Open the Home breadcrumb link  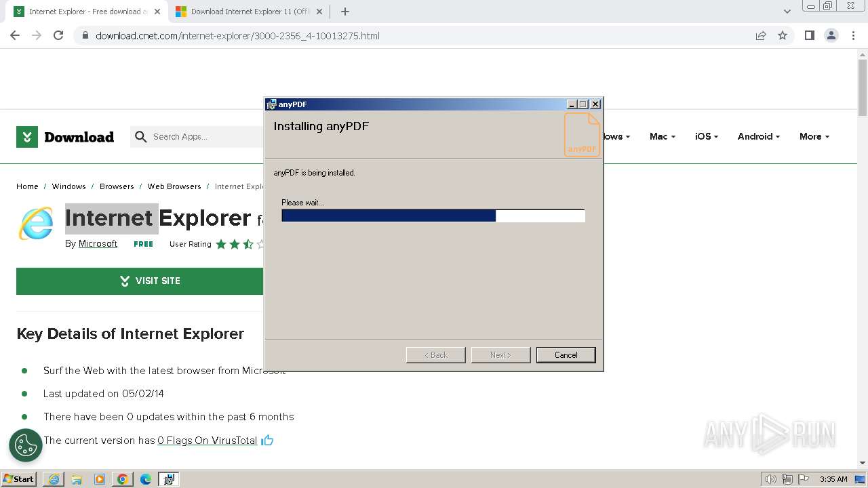coord(27,186)
